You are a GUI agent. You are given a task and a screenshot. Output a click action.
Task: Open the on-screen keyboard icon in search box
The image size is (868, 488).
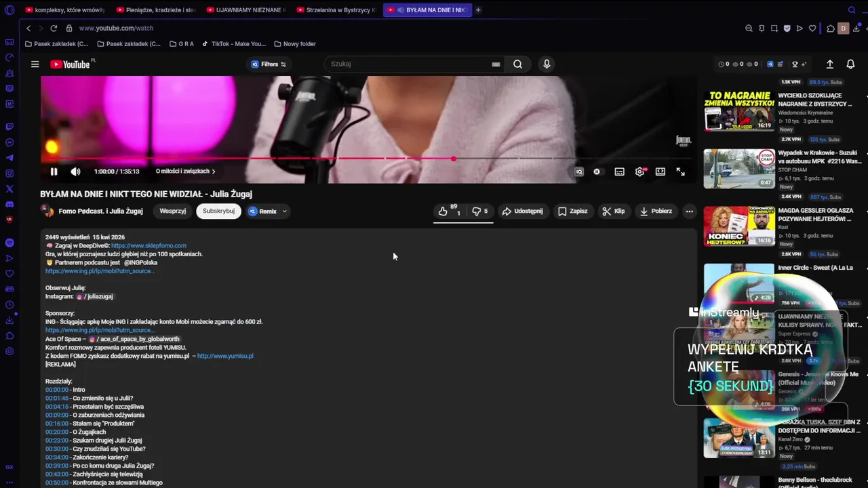click(x=496, y=64)
